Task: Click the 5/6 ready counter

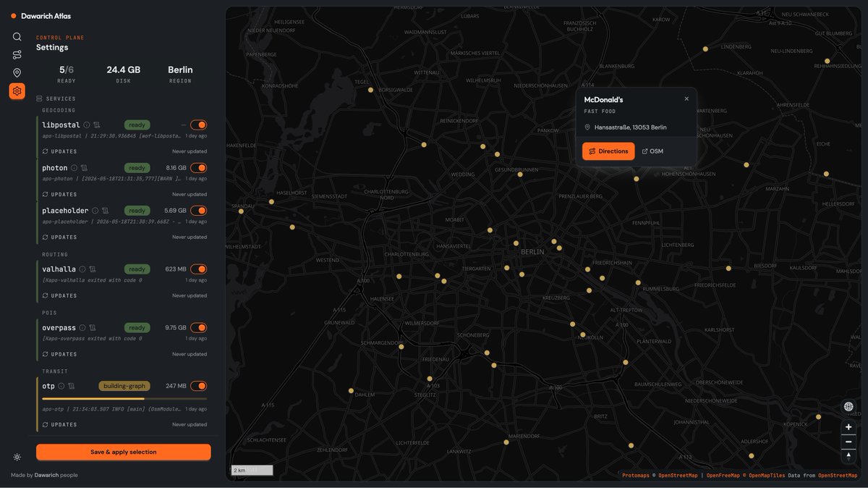Action: pyautogui.click(x=67, y=70)
